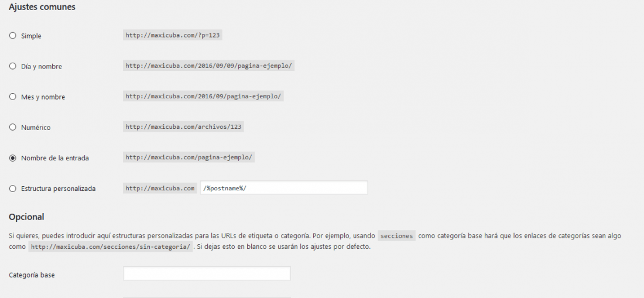This screenshot has width=644, height=298.
Task: Click the 2016/09/09/pagina-ejemplo example URL
Action: (x=208, y=66)
